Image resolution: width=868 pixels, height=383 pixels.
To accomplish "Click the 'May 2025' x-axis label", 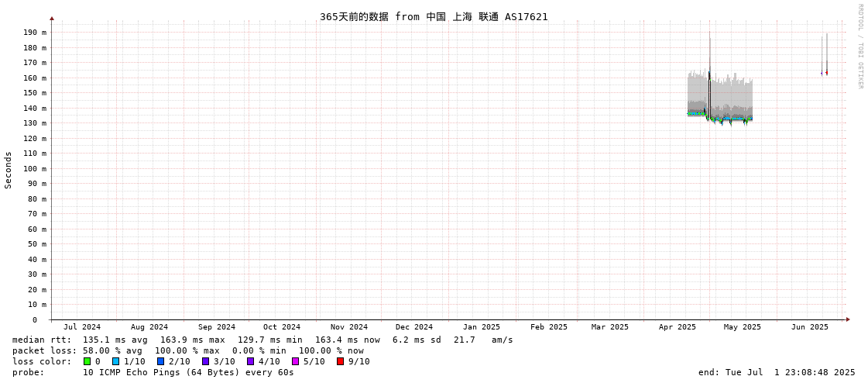I will pyautogui.click(x=743, y=327).
